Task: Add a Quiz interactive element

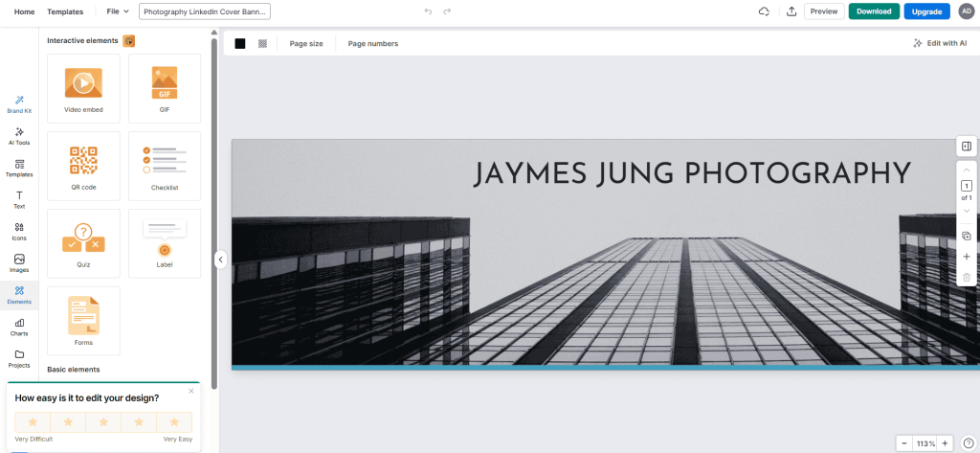Action: click(83, 243)
